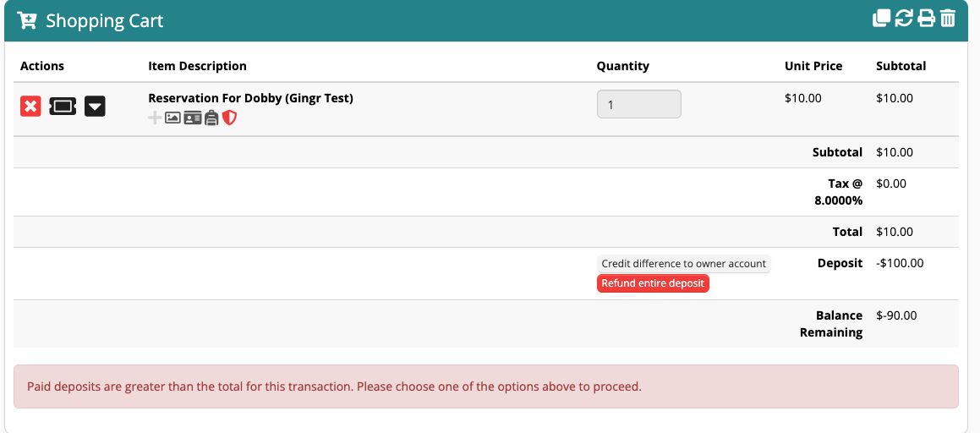Click the Unit Price column header
This screenshot has width=980, height=433.
[x=813, y=66]
